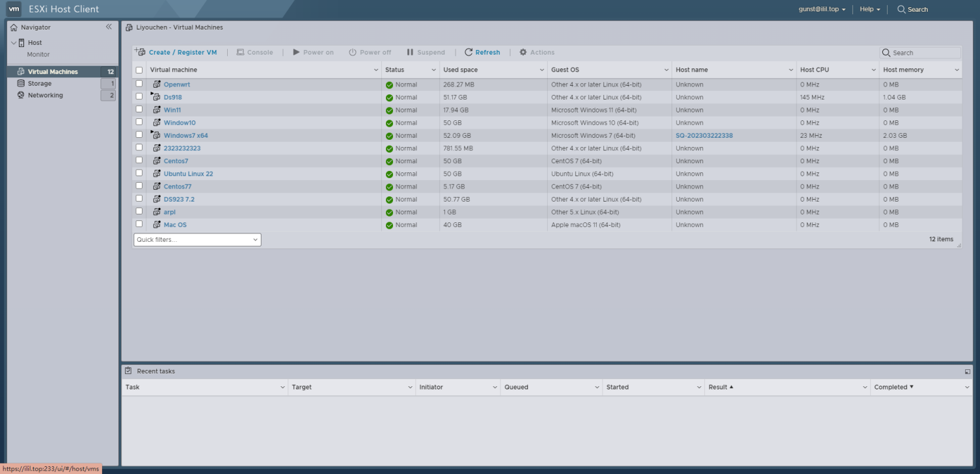Toggle the select-all checkbox in table header

[x=139, y=70]
